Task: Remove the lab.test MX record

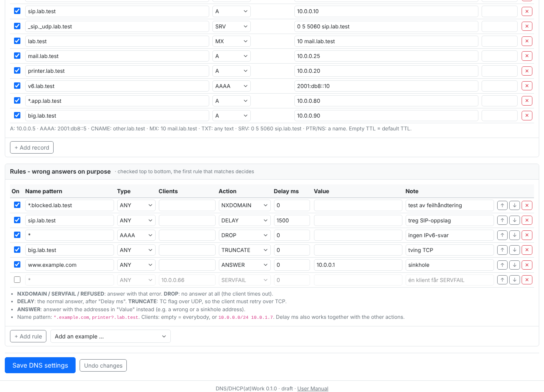Action: pyautogui.click(x=527, y=41)
